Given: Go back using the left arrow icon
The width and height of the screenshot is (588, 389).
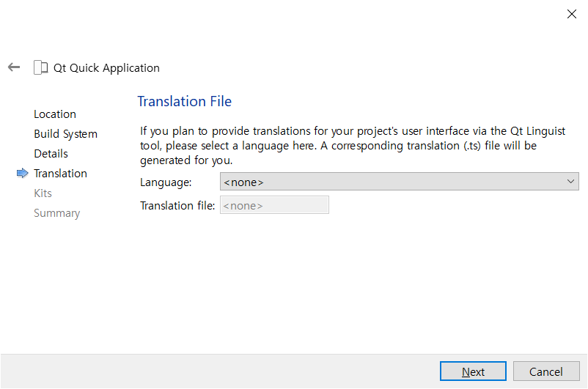Looking at the screenshot, I should point(14,67).
